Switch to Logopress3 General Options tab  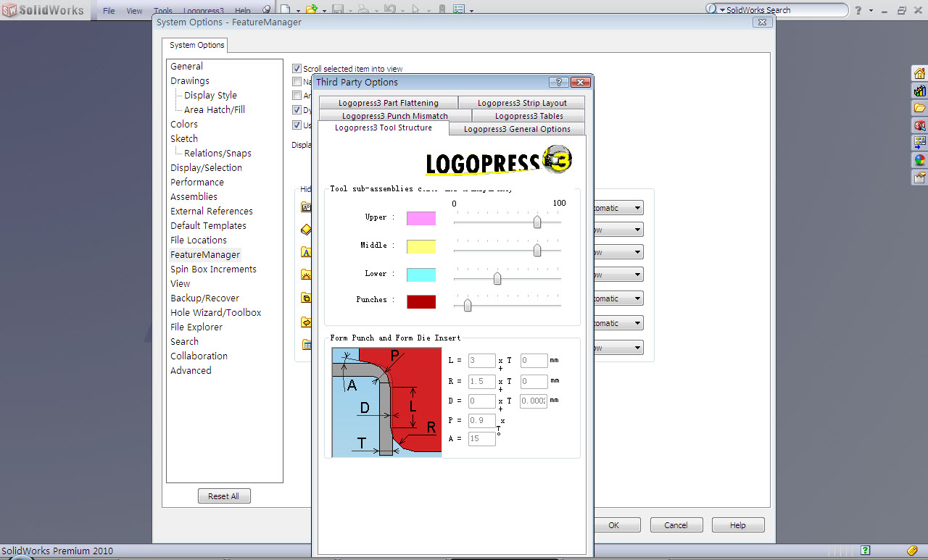pyautogui.click(x=517, y=129)
